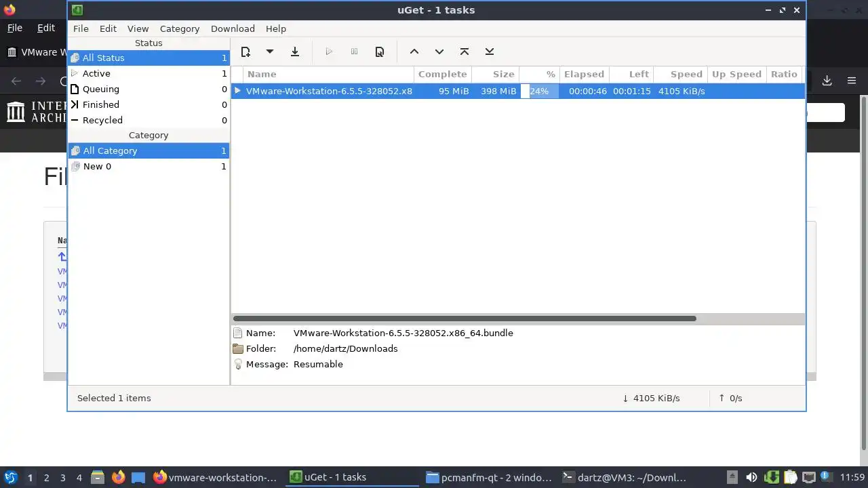This screenshot has width=868, height=488.
Task: Switch to workspace 2
Action: click(x=47, y=477)
